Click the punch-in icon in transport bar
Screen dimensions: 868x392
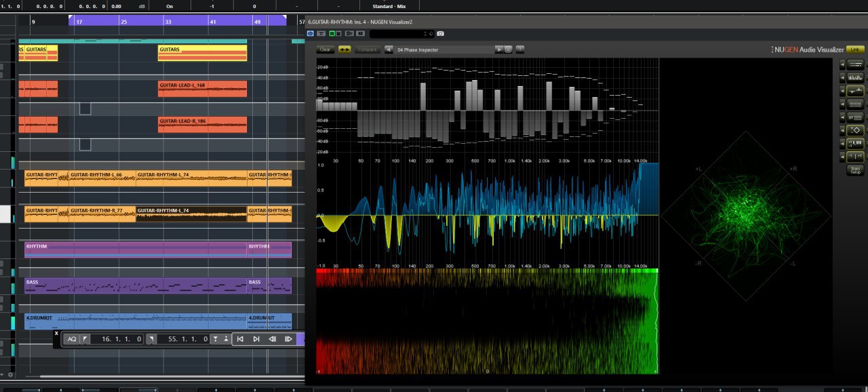click(216, 339)
